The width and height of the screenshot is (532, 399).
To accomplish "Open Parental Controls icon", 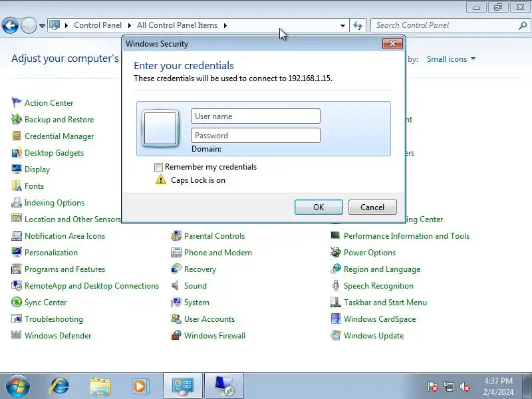I will (176, 235).
